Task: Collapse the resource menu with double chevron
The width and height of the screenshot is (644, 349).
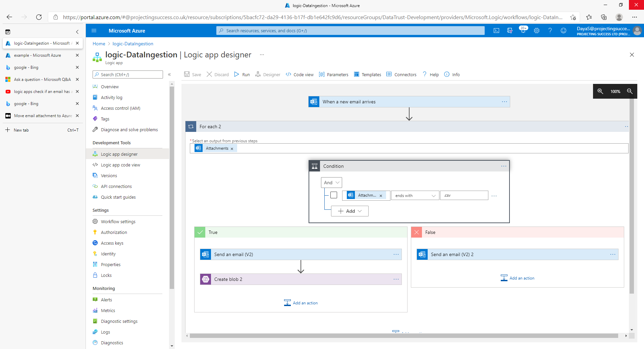Action: (169, 74)
